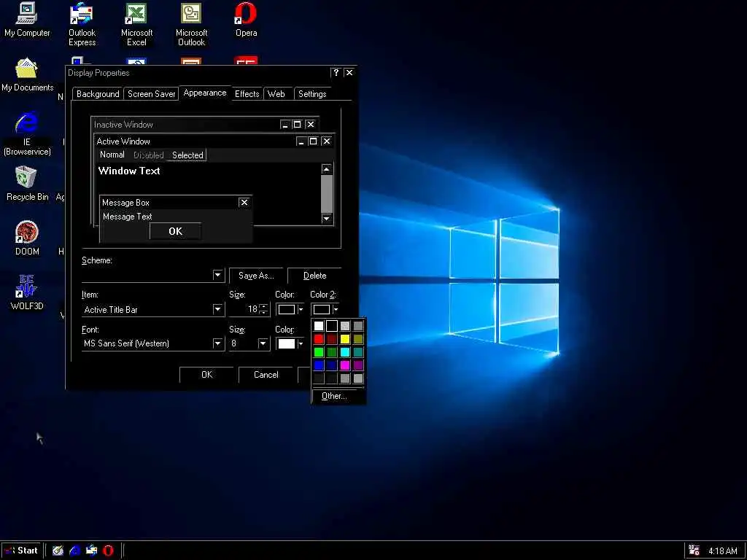Pick the teal swatch
The width and height of the screenshot is (747, 560).
[358, 352]
